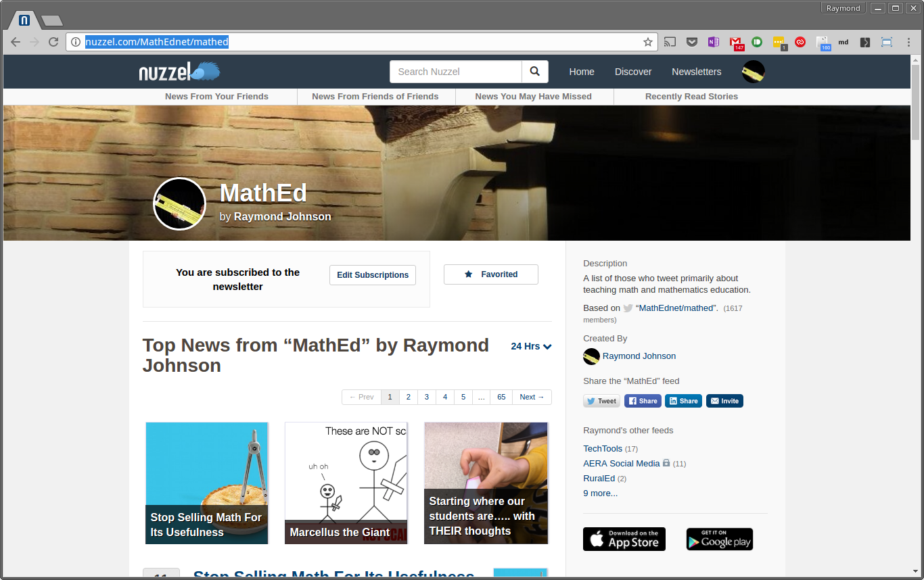The width and height of the screenshot is (924, 580).
Task: Share feed with the Tweet button
Action: pos(601,401)
